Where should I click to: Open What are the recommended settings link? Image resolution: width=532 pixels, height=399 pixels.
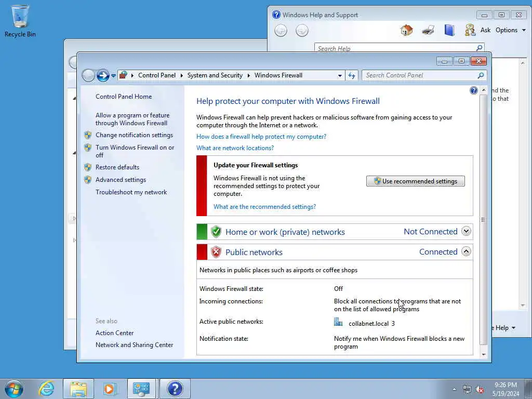click(x=264, y=207)
